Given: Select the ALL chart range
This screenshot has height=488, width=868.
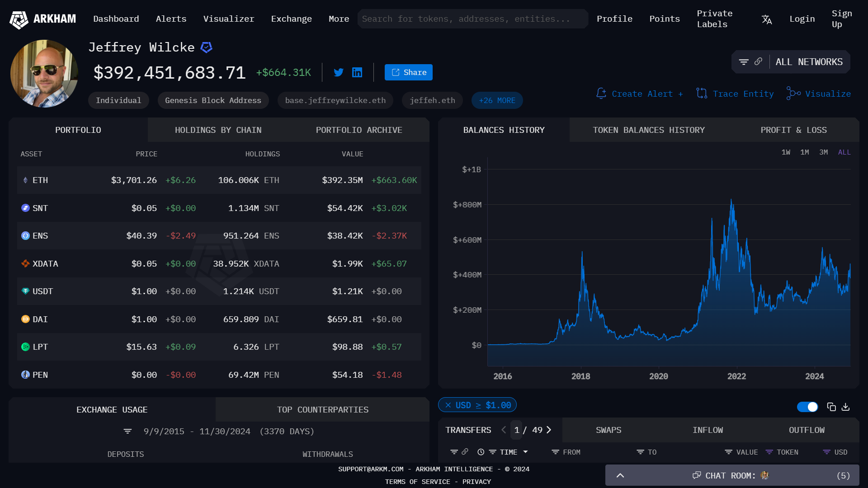Looking at the screenshot, I should (x=844, y=152).
